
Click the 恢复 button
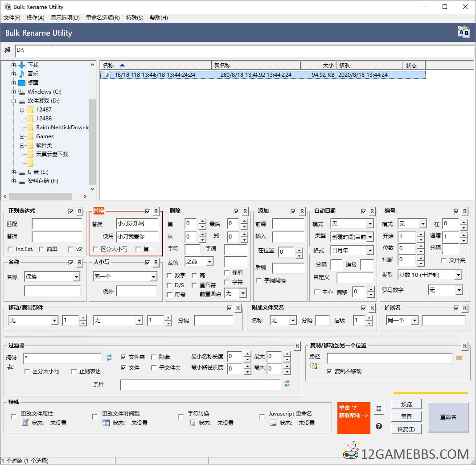coord(406,429)
